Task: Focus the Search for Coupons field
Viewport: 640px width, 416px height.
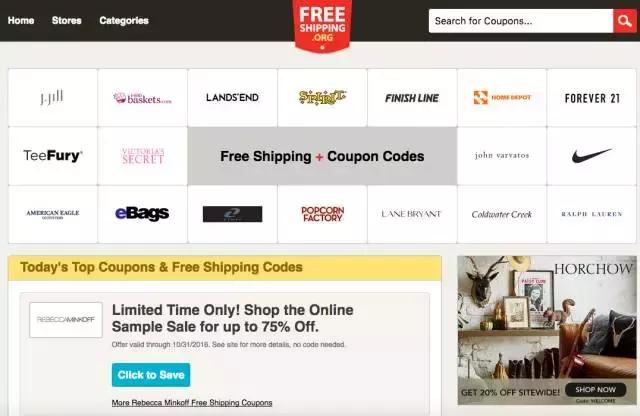Action: tap(521, 21)
